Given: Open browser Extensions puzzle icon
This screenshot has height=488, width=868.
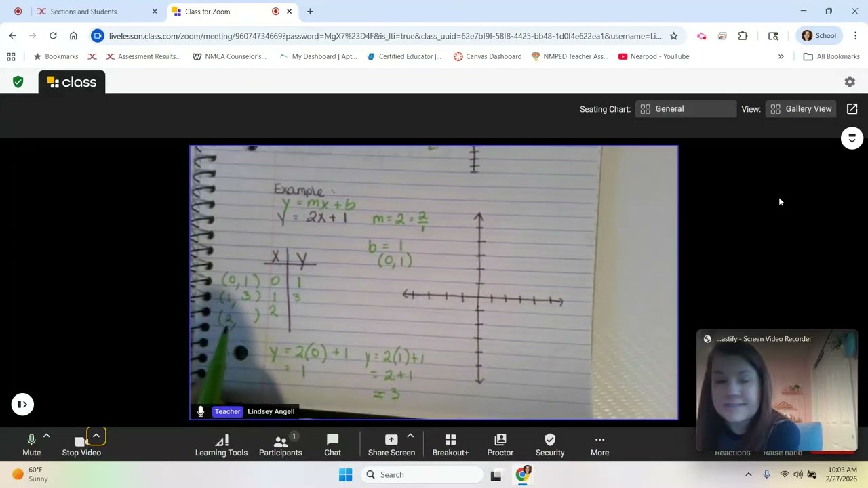Looking at the screenshot, I should [x=743, y=36].
